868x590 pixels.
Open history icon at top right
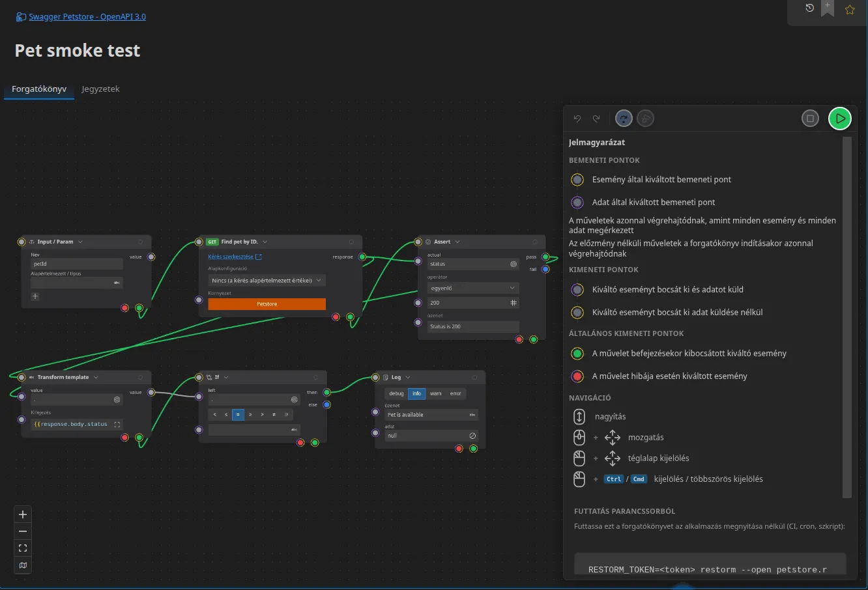click(x=809, y=8)
